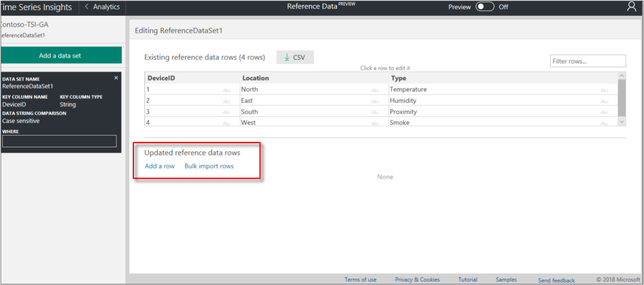644x285 pixels.
Task: Click the scrollbar down arrow on the table
Action: (x=621, y=122)
